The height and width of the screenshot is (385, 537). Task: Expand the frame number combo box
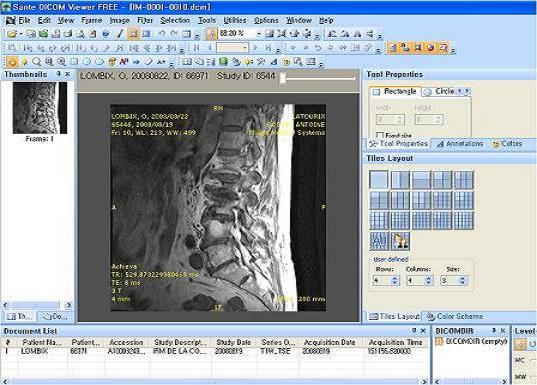point(245,48)
